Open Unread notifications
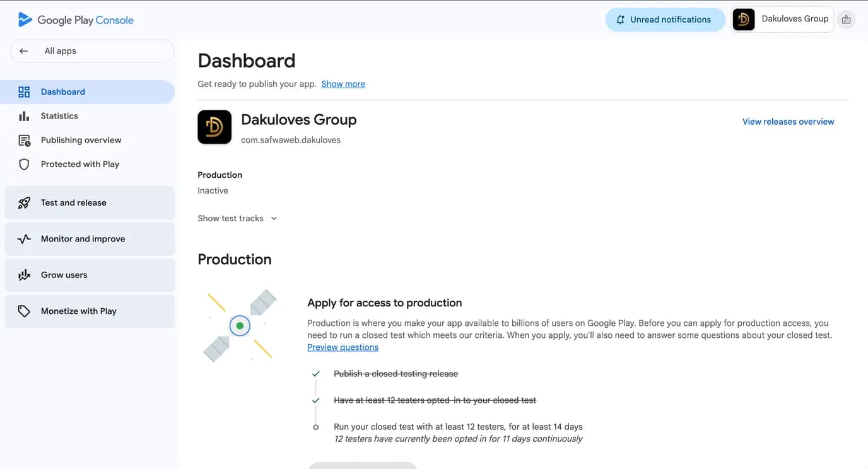Screen dimensions: 868x469 point(665,20)
